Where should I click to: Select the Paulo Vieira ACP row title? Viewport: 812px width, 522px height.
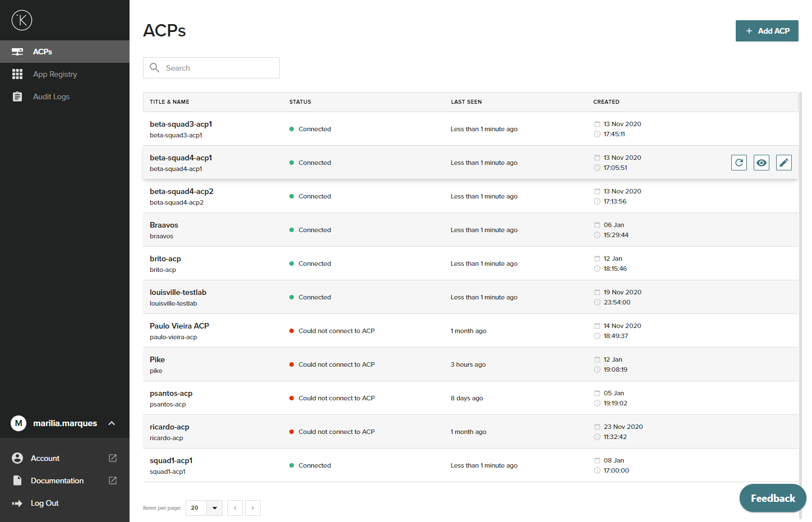pos(179,326)
